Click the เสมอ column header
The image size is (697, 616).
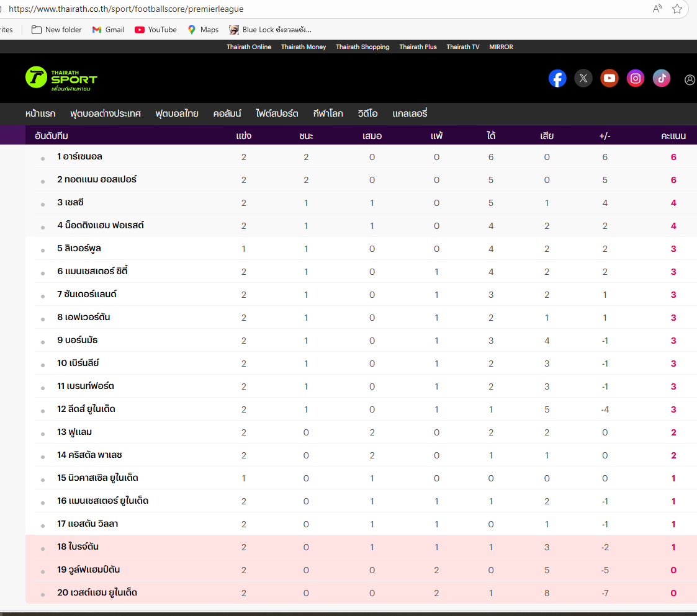click(372, 136)
